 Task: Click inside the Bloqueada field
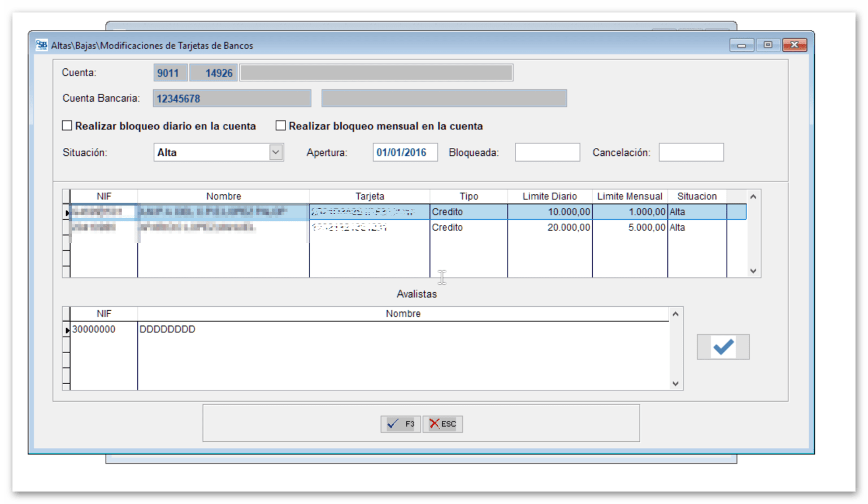click(547, 152)
